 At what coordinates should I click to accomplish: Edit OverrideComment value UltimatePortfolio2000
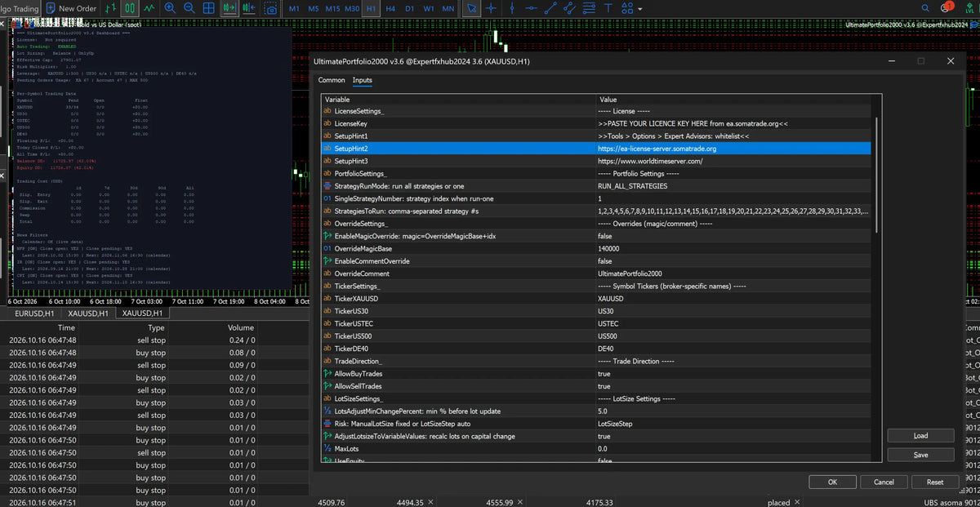pyautogui.click(x=733, y=274)
